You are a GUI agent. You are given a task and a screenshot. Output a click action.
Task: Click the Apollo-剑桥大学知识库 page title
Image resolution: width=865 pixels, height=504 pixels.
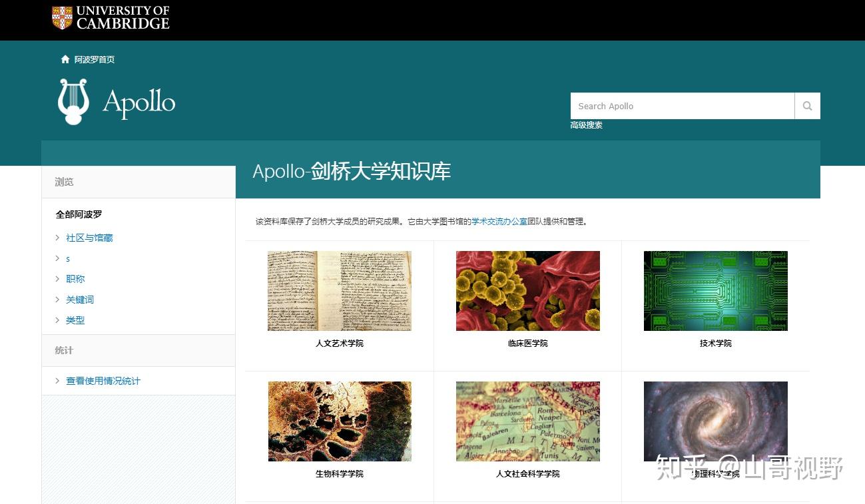tap(352, 171)
